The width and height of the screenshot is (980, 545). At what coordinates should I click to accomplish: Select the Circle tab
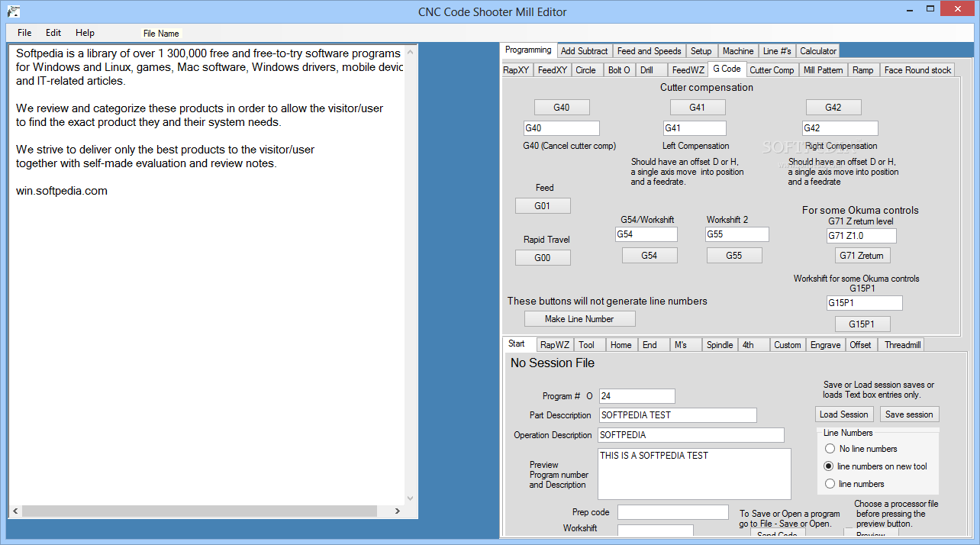(x=586, y=70)
